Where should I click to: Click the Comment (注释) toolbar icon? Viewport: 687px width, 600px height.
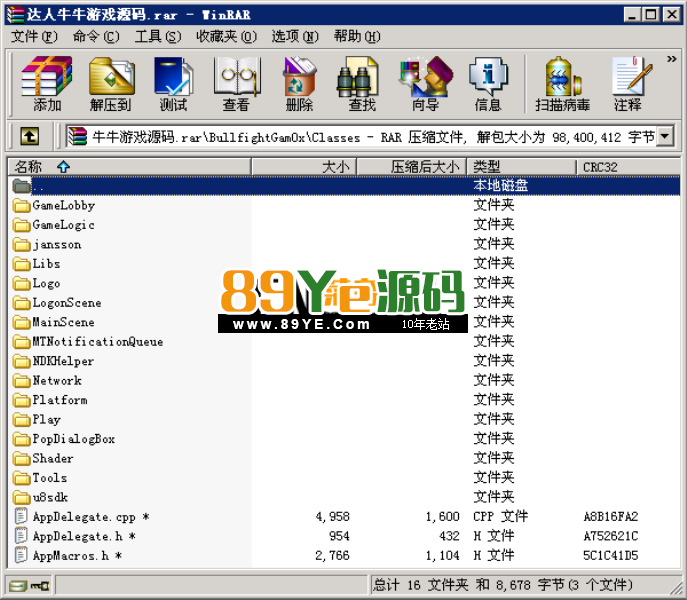click(628, 82)
